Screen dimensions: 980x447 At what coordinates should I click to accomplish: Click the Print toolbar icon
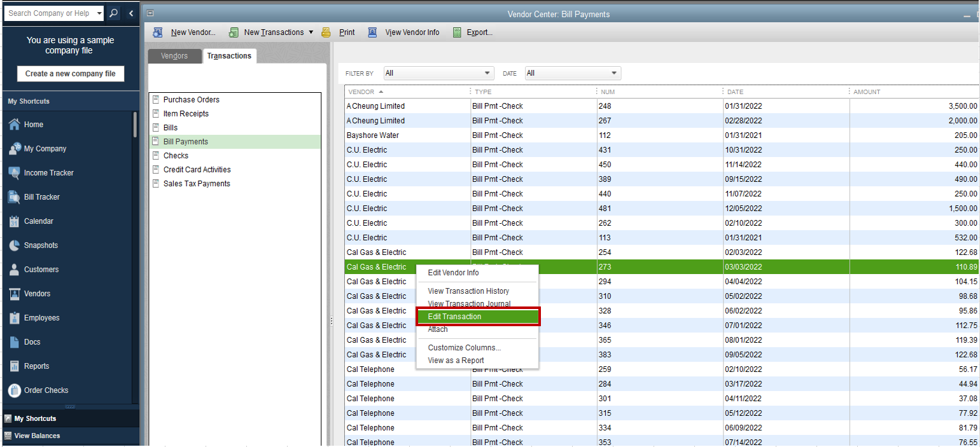[x=326, y=32]
